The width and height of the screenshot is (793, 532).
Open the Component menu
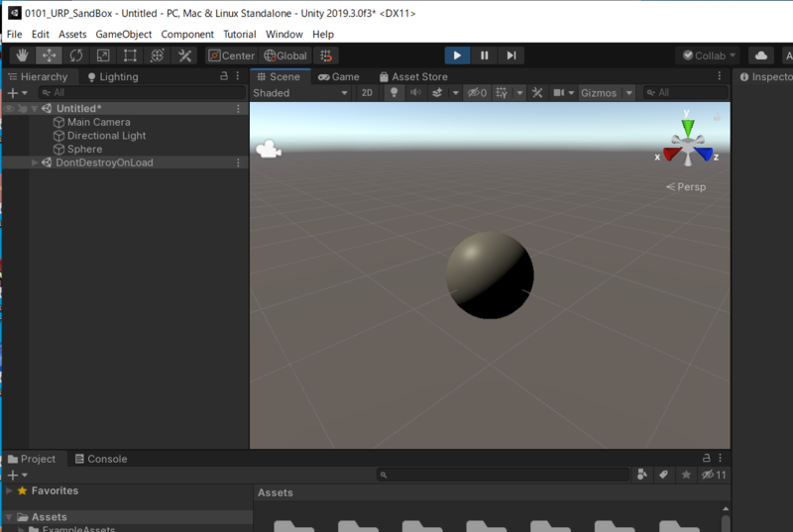coord(187,35)
